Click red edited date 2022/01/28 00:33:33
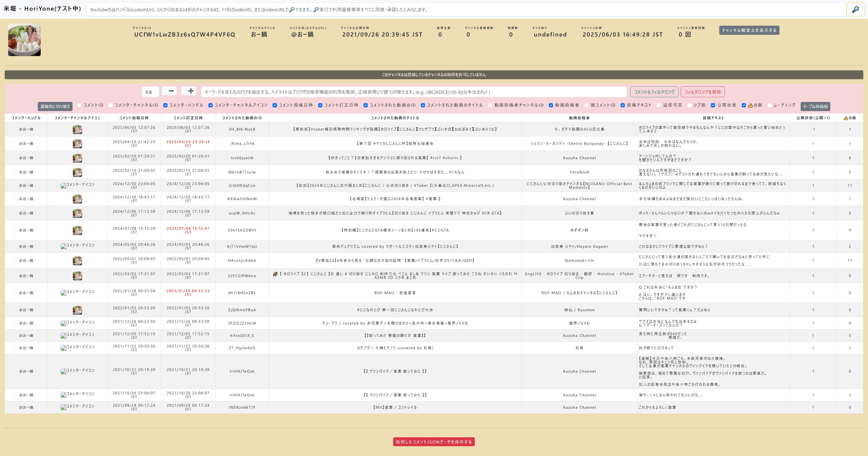Screen dimensions: 868x456 point(188,292)
